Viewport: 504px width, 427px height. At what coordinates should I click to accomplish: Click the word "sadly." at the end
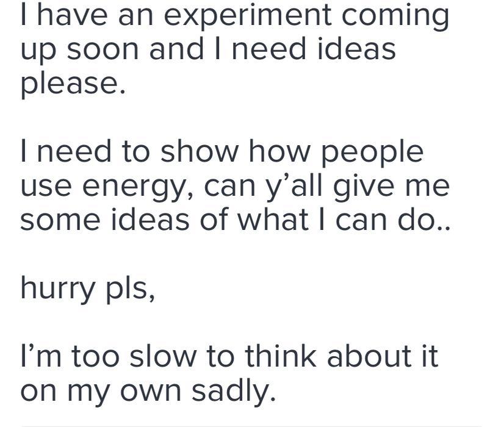234,392
